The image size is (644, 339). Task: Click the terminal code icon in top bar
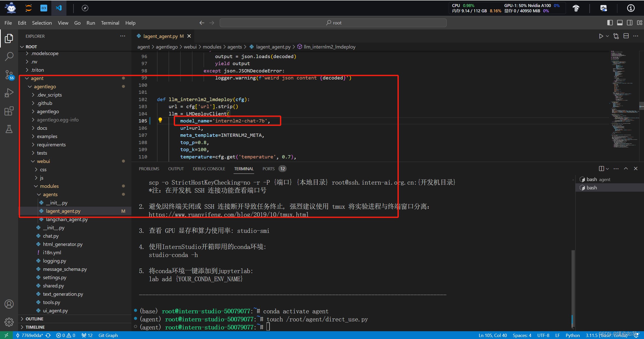[x=44, y=8]
